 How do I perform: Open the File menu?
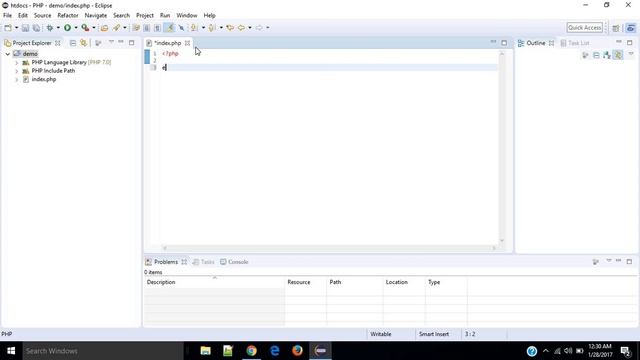point(7,16)
